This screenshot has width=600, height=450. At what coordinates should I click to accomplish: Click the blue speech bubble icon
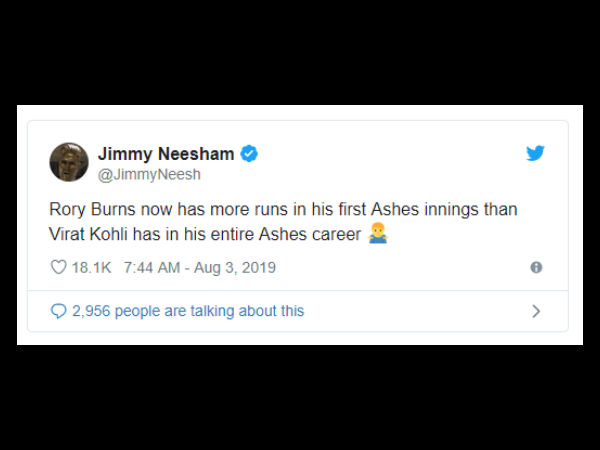point(58,311)
